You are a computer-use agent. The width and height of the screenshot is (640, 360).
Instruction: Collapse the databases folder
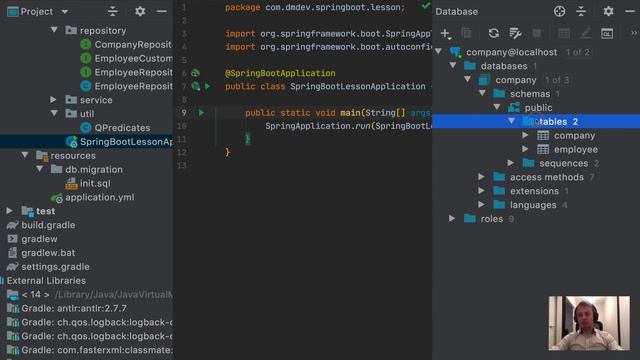pos(453,65)
